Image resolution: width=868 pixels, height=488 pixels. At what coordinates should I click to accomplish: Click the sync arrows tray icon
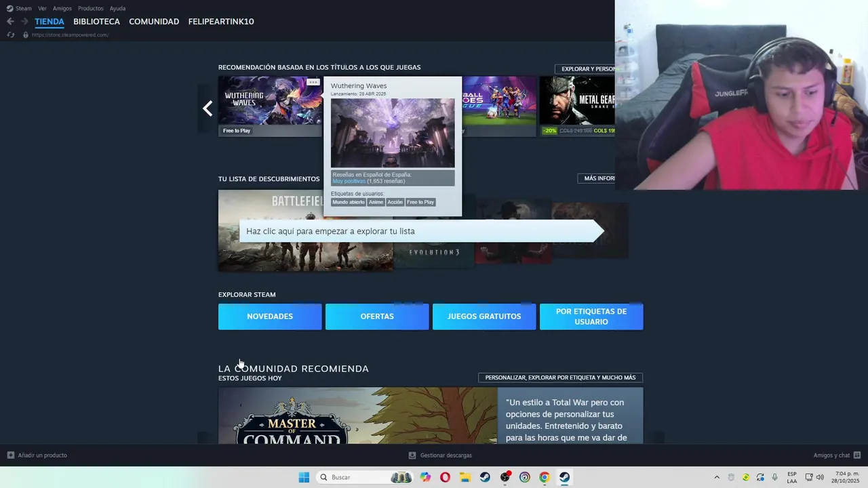click(x=760, y=477)
